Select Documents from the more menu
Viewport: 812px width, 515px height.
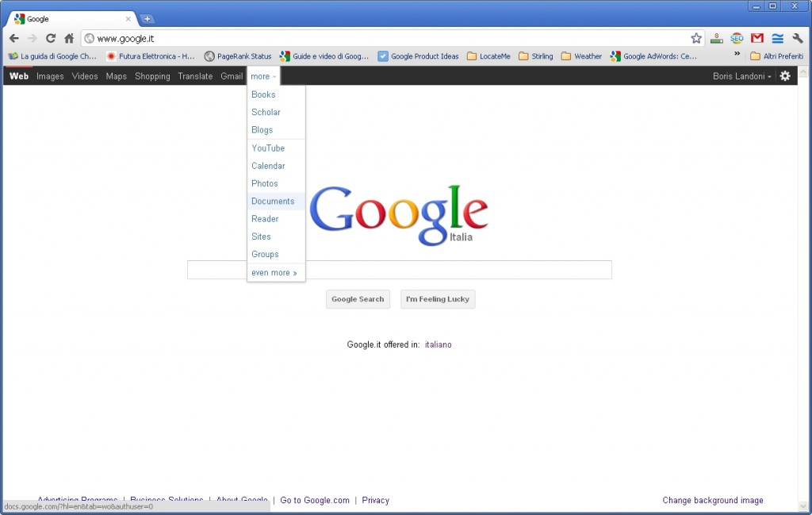pos(273,201)
